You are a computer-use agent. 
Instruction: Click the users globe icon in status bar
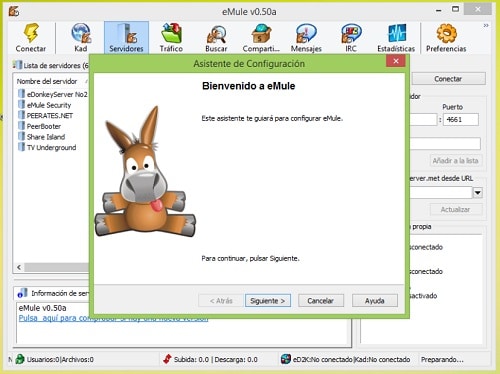20,359
